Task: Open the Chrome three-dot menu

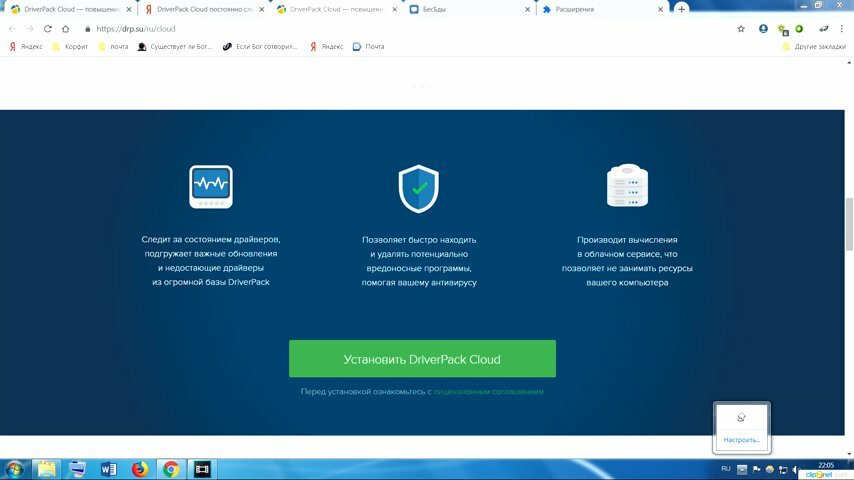Action: [x=841, y=29]
